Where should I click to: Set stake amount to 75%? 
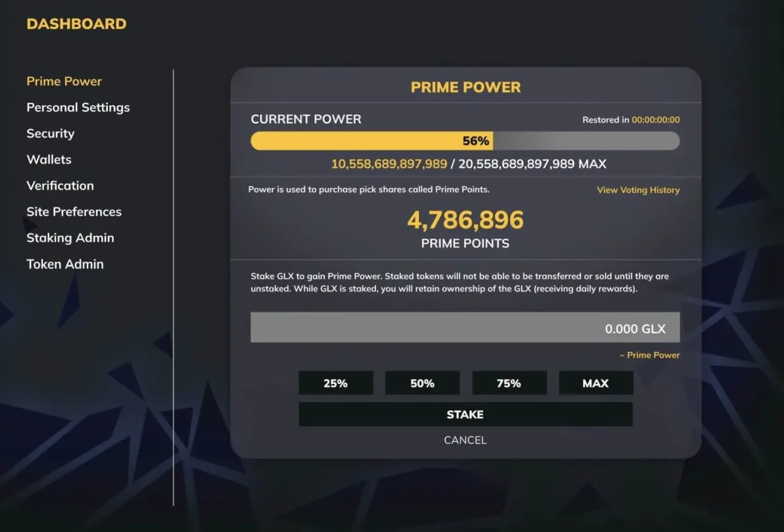pyautogui.click(x=509, y=383)
